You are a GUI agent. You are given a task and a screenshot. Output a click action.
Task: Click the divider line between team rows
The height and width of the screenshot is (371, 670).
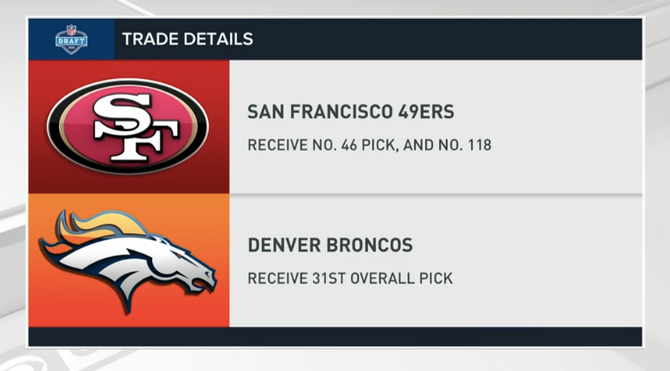click(436, 194)
